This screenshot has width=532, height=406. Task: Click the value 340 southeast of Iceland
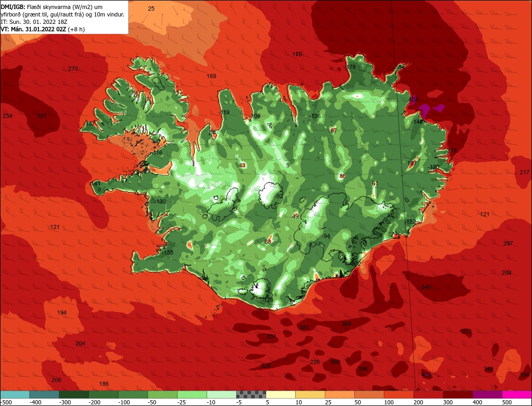pyautogui.click(x=426, y=287)
